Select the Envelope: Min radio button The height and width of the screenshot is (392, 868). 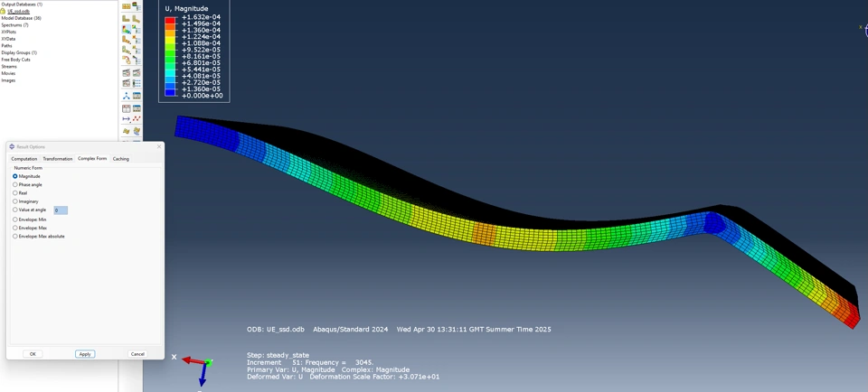(x=15, y=219)
